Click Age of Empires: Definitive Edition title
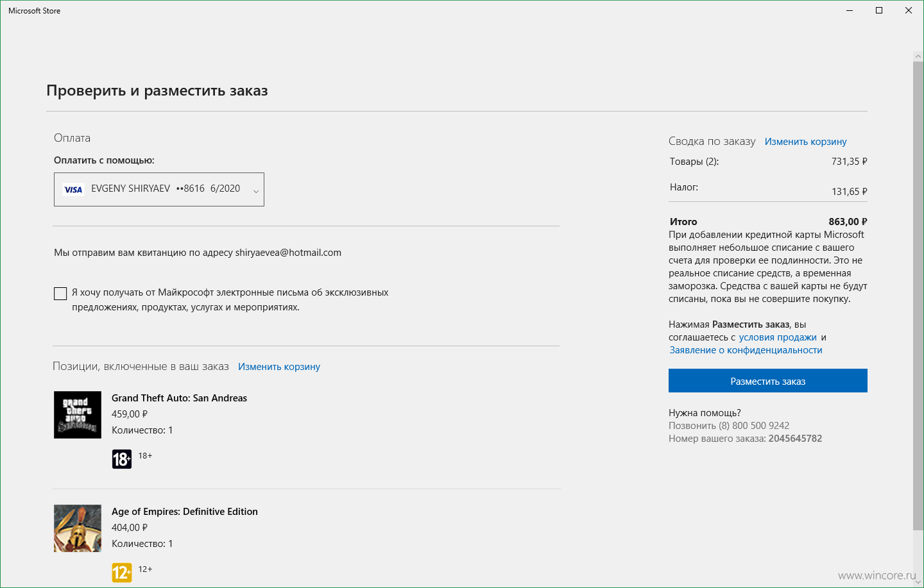The width and height of the screenshot is (924, 588). pos(185,512)
